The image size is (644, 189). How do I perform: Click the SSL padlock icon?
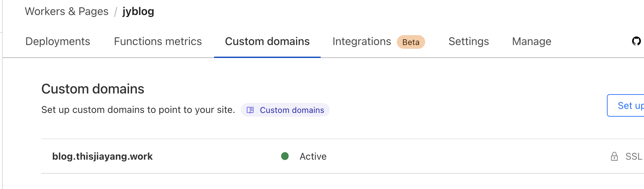614,156
